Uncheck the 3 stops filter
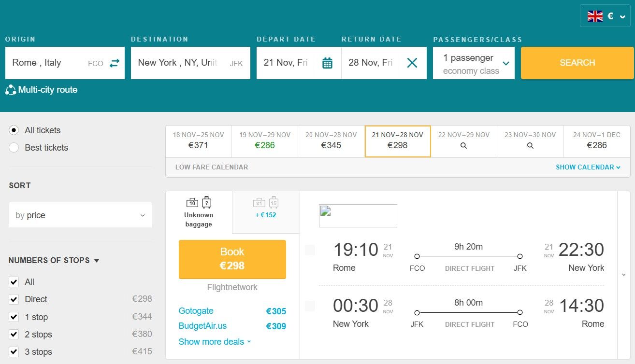Screen dimensions: 635x364 tap(14, 352)
